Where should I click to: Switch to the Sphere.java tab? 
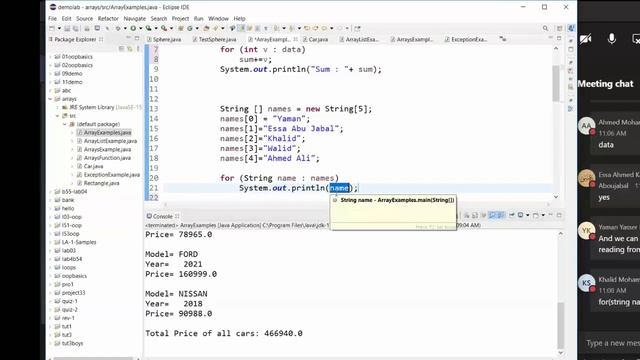(x=164, y=40)
